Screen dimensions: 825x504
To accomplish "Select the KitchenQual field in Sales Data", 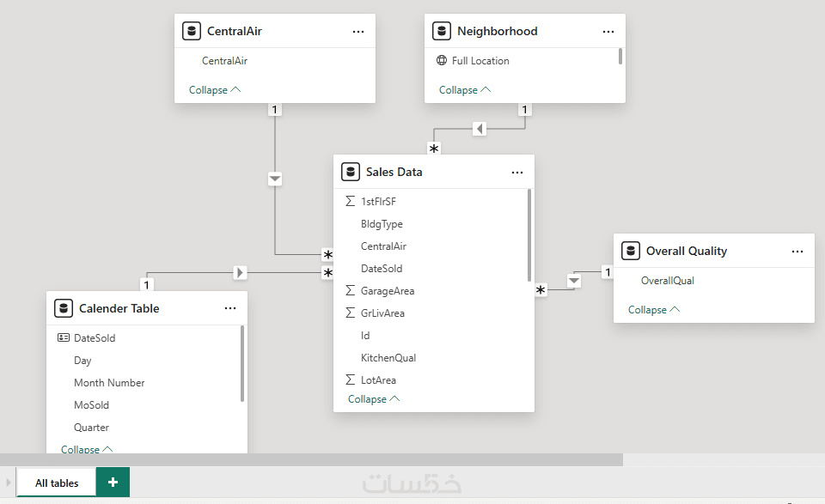I will click(x=388, y=358).
